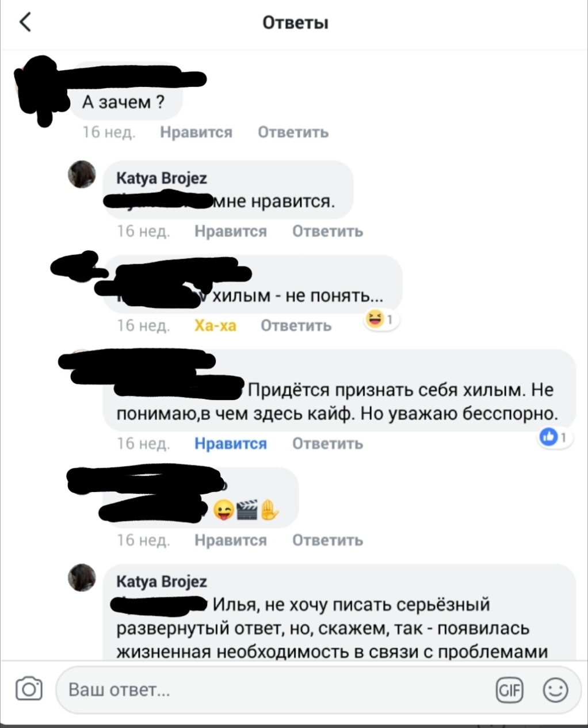The image size is (588, 728).
Task: Tap Katya Brojez name above the Илья reply
Action: 162,581
